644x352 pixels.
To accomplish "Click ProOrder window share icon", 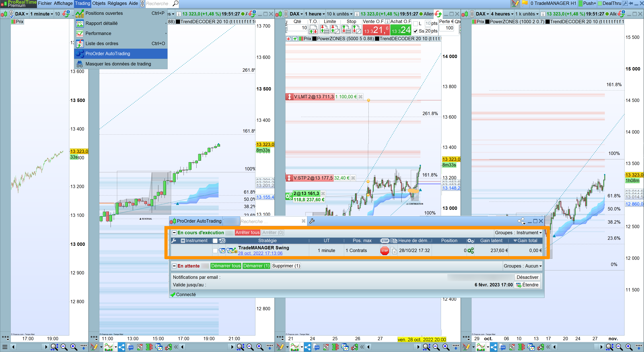I will pos(521,221).
